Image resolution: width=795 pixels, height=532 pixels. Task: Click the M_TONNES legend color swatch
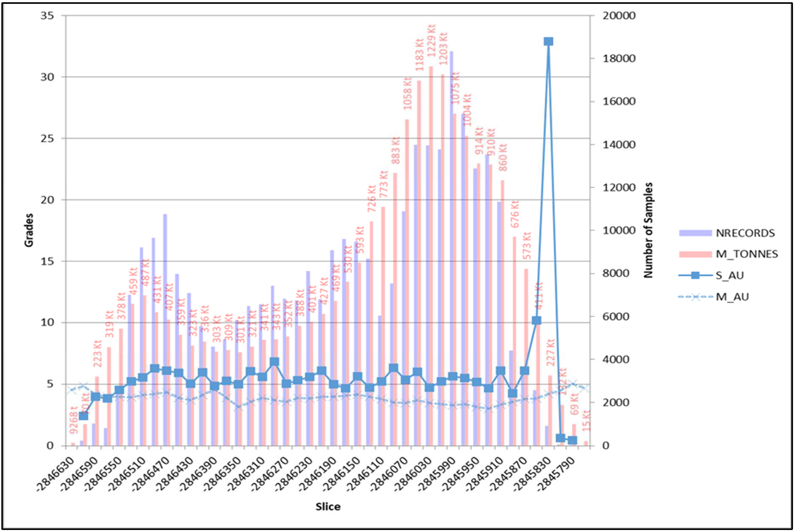(x=695, y=254)
